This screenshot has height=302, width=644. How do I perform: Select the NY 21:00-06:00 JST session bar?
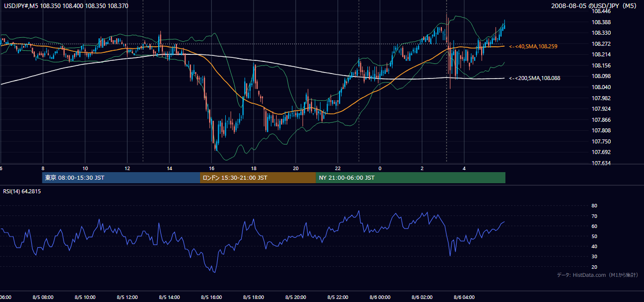click(411, 178)
